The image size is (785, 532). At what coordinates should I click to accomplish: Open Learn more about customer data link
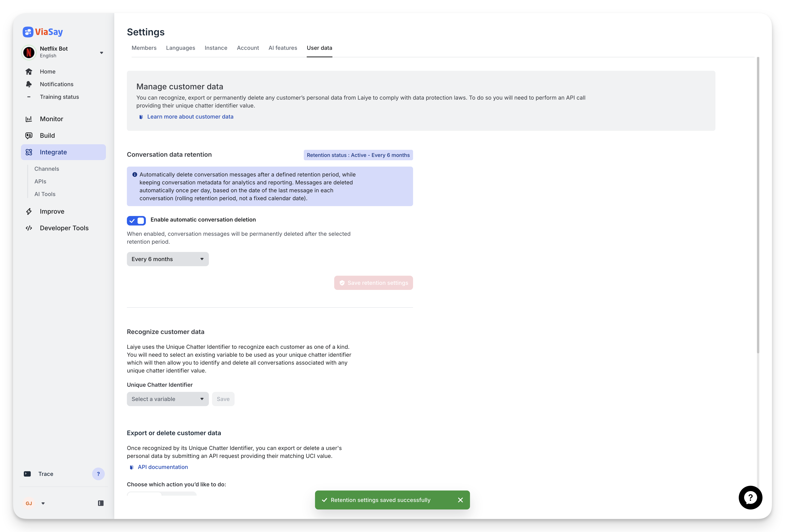pos(190,117)
